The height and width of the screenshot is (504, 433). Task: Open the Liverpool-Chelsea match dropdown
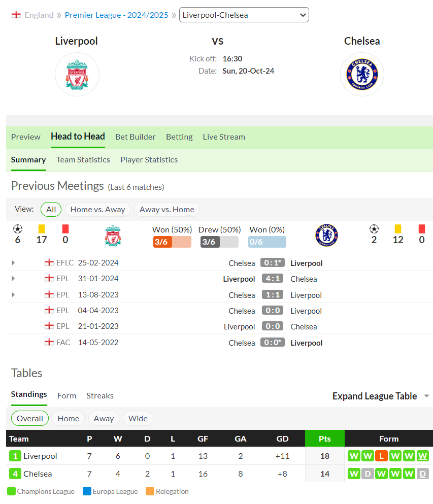(244, 15)
